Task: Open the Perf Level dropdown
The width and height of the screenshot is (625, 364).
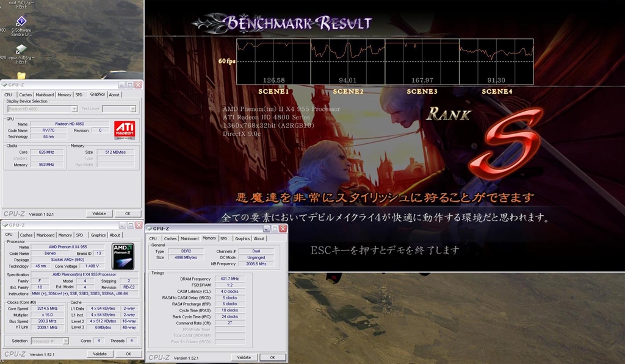Action: coord(119,109)
